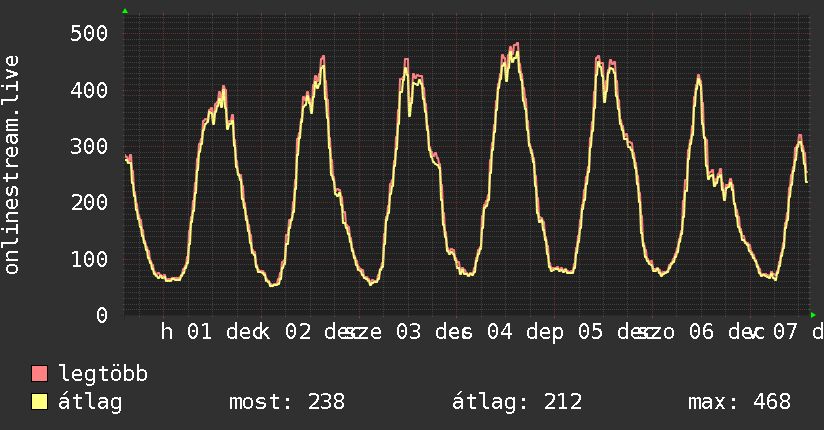This screenshot has height=430, width=824.
Task: Click the 200 label on Y axis
Action: point(89,202)
